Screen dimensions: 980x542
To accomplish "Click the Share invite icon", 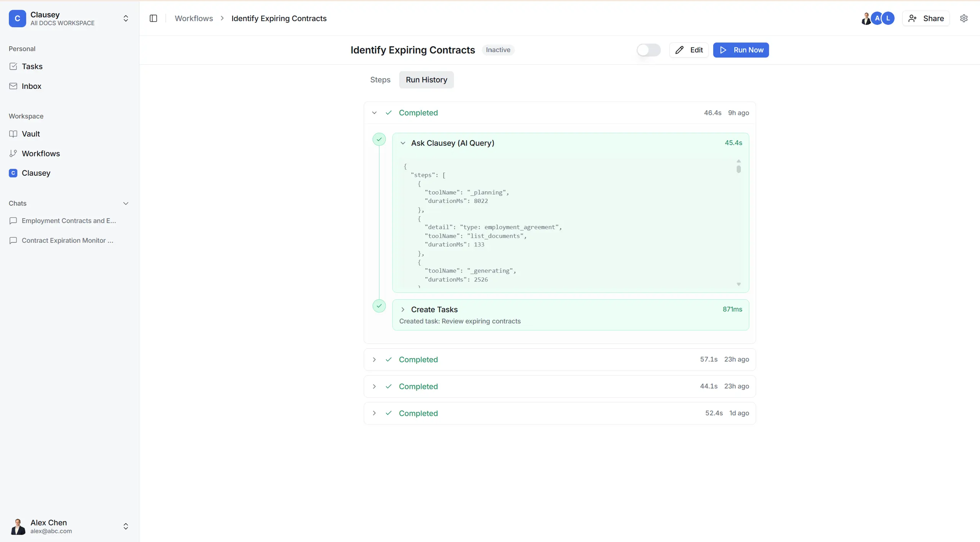I will 913,18.
